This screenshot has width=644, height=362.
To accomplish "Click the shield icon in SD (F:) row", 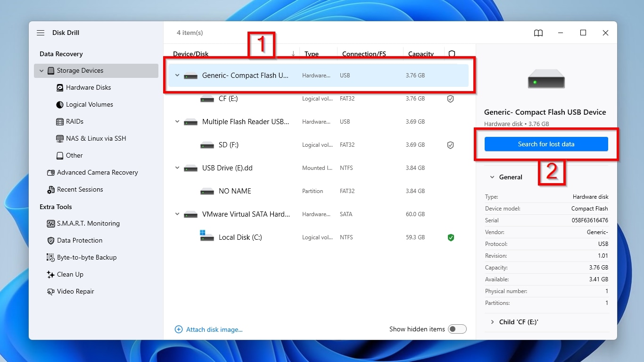I will click(451, 145).
